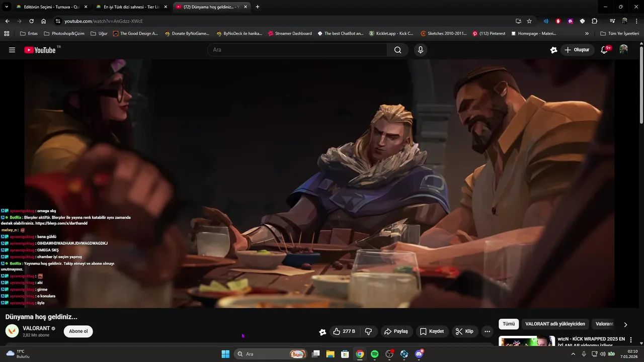Bookmark this page with star icon
The width and height of the screenshot is (644, 362).
click(x=529, y=21)
